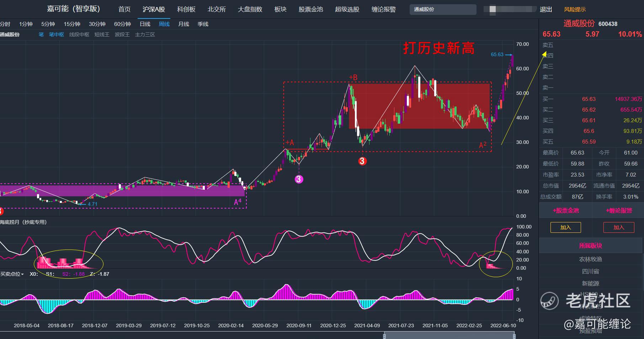Click the selected range bar of the date slider
The height and width of the screenshot is (339, 644).
click(449, 335)
